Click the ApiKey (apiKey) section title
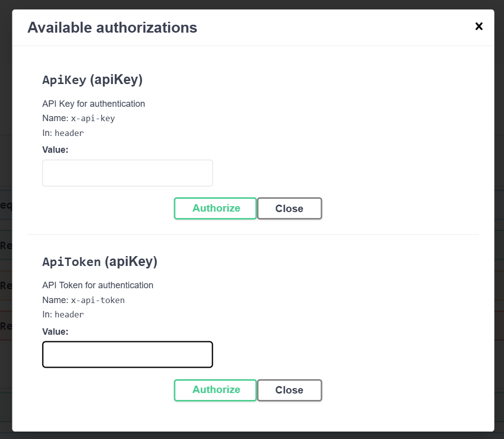Viewport: 504px width, 439px height. [92, 79]
